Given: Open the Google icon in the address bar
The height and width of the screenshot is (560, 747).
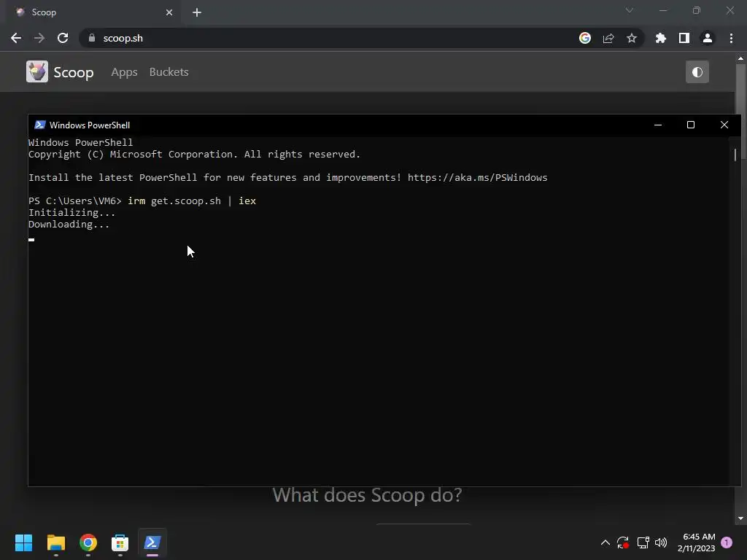Looking at the screenshot, I should [585, 38].
